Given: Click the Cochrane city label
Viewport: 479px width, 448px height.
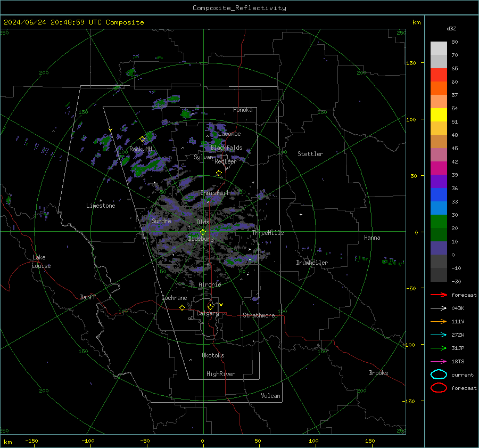Looking at the screenshot, I should (174, 298).
